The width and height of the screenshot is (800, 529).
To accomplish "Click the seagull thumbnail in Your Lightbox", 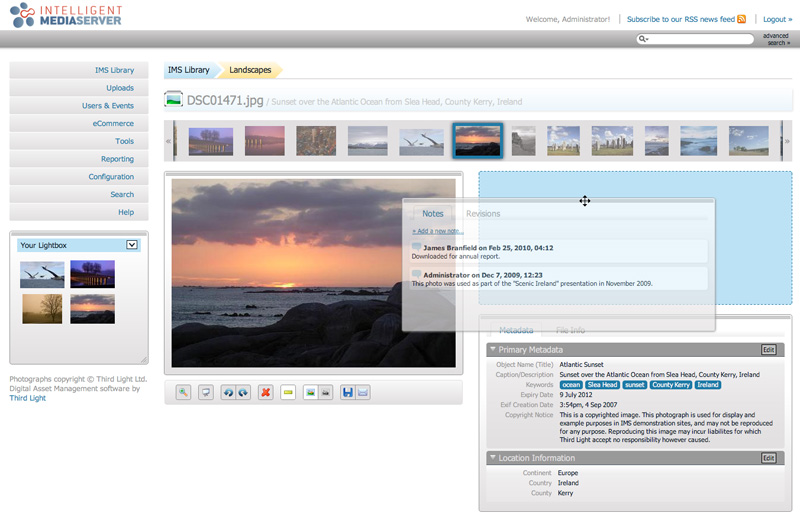I will point(42,274).
